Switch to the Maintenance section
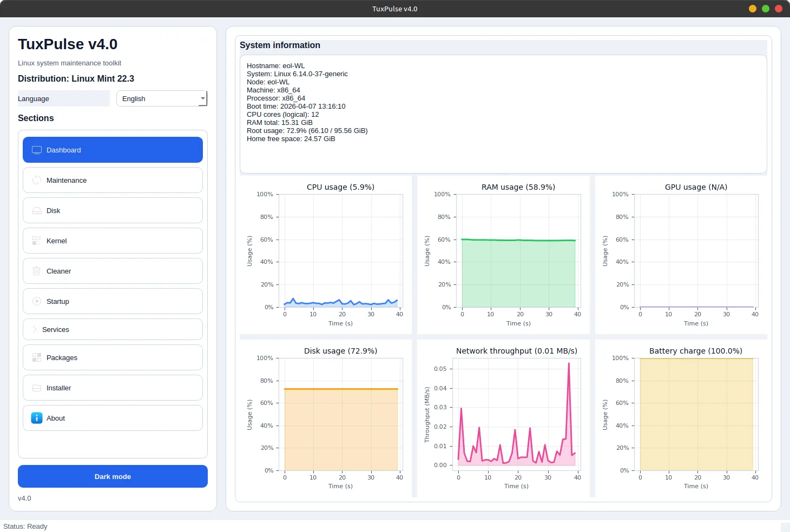Viewport: 790px width, 532px height. [113, 180]
